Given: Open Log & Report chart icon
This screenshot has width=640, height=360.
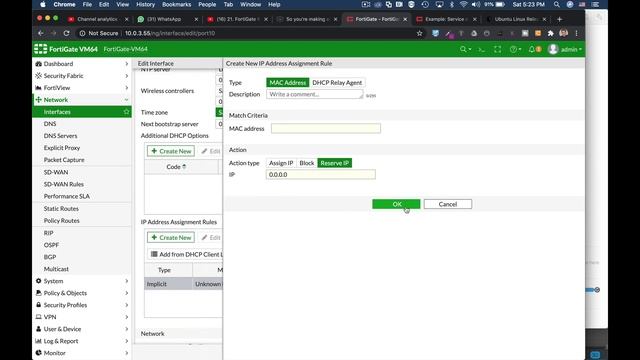Looking at the screenshot, I should point(38,341).
